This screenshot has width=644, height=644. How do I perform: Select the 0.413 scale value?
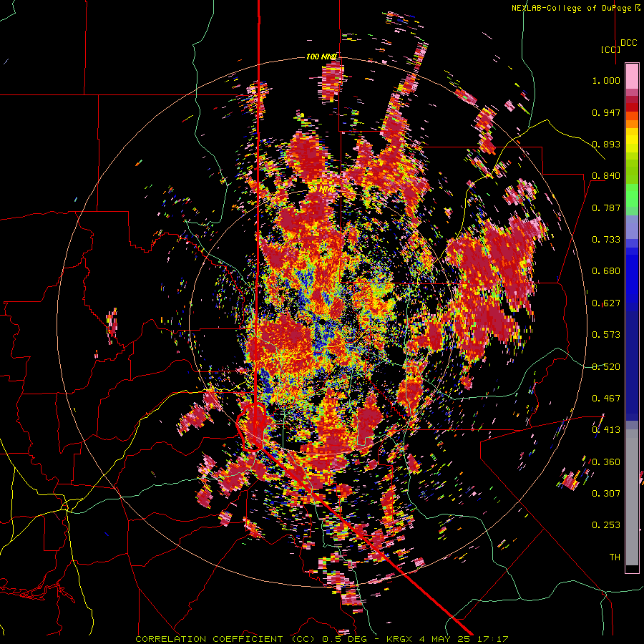tap(606, 430)
